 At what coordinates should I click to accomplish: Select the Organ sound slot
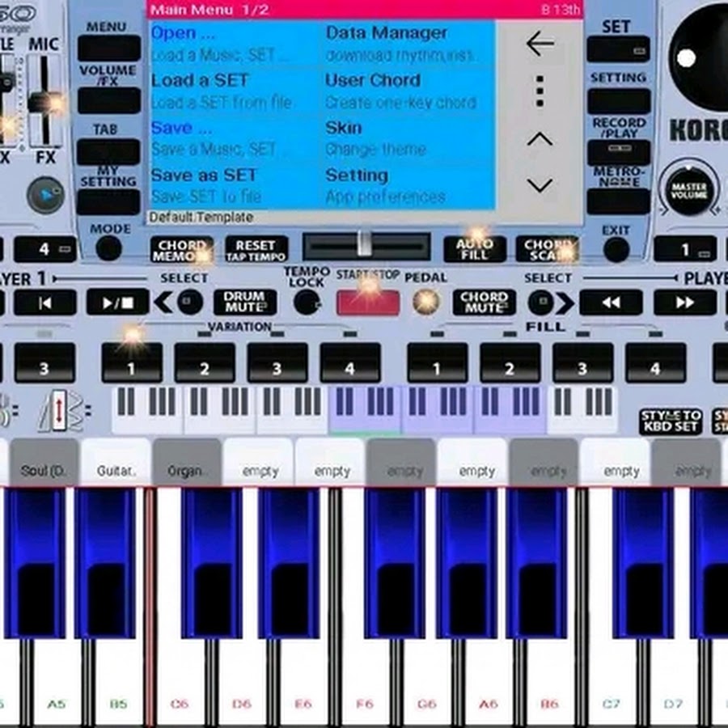(x=187, y=463)
